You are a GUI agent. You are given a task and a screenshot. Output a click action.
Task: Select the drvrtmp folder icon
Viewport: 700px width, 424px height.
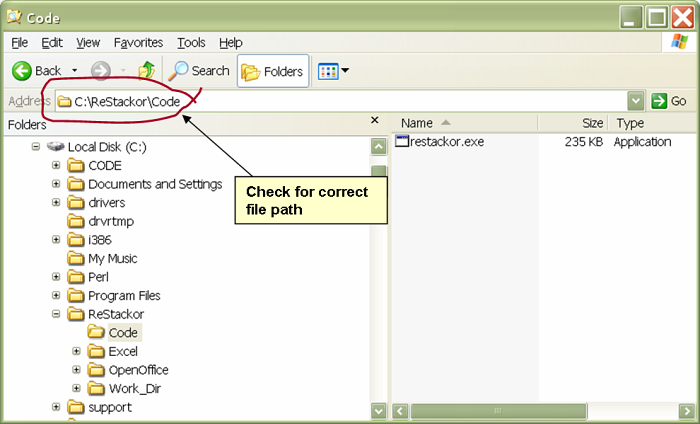point(75,221)
